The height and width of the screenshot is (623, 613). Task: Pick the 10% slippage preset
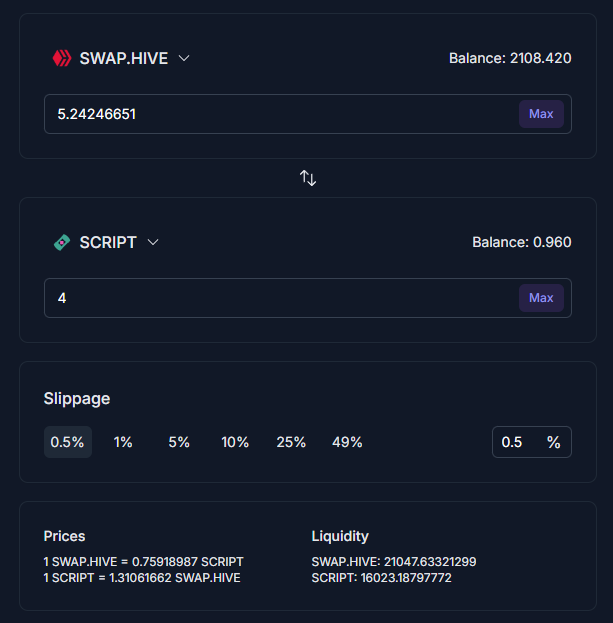(x=235, y=442)
